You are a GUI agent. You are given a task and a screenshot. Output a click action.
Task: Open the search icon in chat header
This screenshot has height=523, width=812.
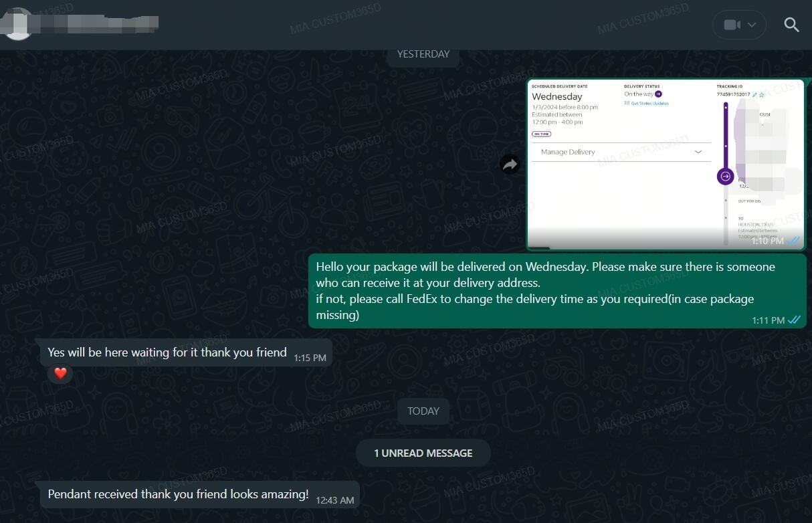click(791, 25)
